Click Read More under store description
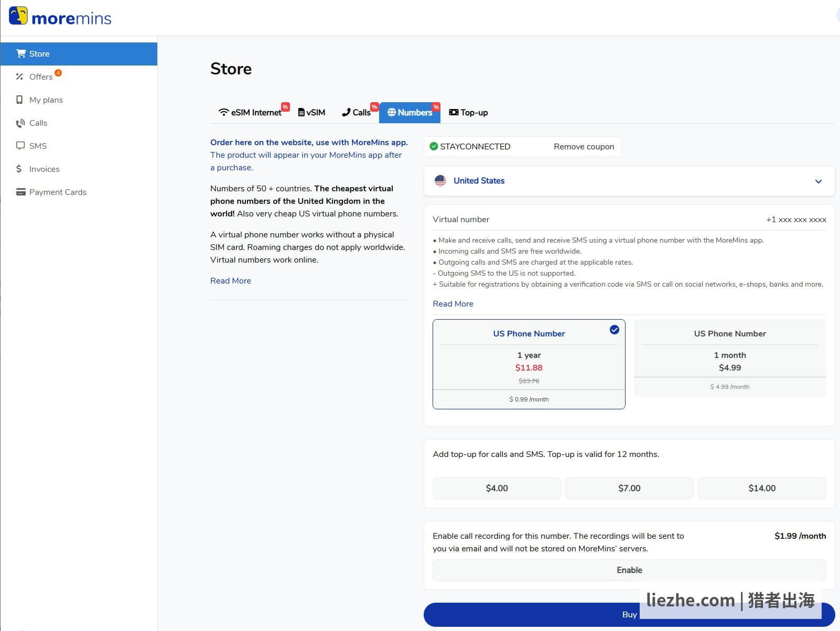Image resolution: width=840 pixels, height=631 pixels. 231,281
